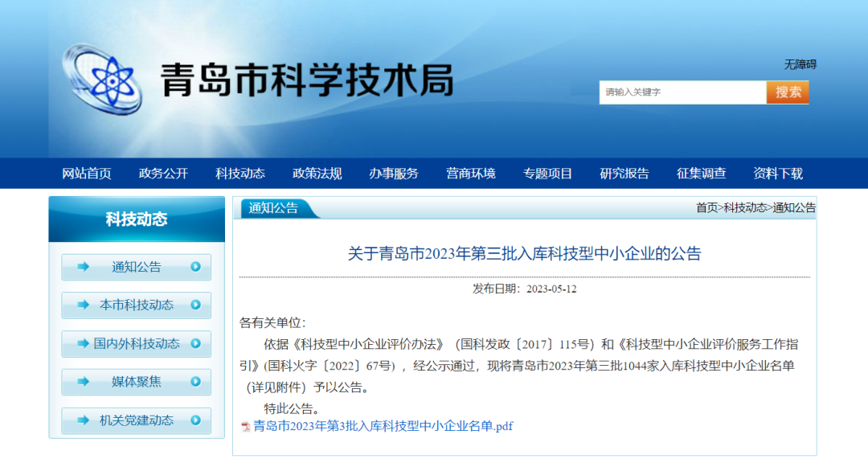
Task: Click arrow icon next to 通知公告 sidebar item
Action: [x=83, y=267]
